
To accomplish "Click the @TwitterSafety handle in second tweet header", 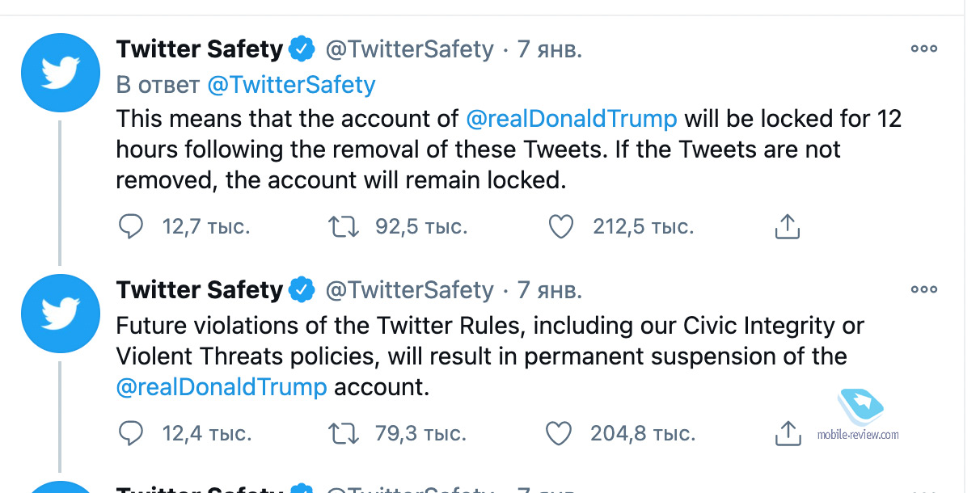I will (409, 289).
